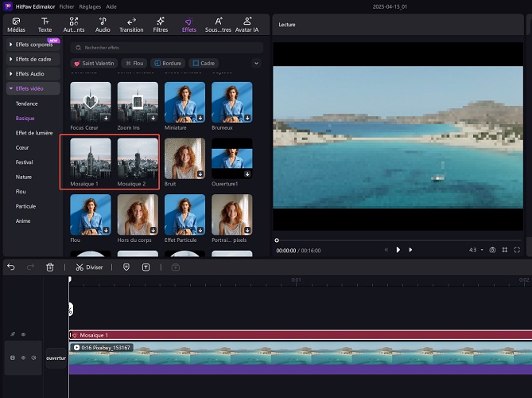Filter by Flou tag chip
532x398 pixels.
point(134,63)
